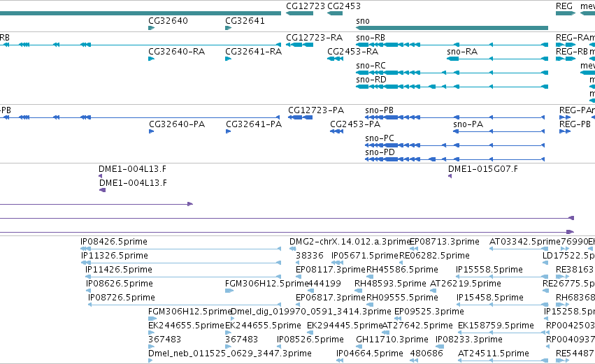Open EST RH09555.5prime

point(402,298)
